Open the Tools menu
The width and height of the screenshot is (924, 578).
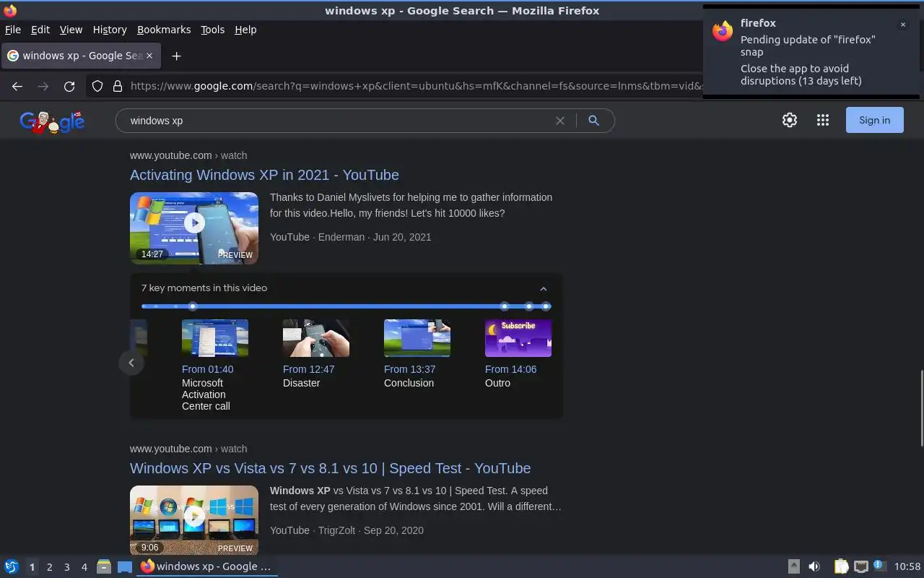coord(212,30)
